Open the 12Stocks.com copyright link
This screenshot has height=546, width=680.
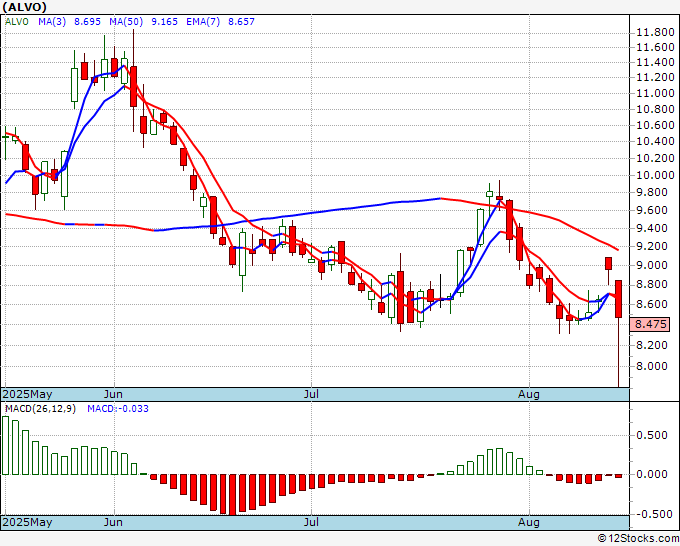638,539
